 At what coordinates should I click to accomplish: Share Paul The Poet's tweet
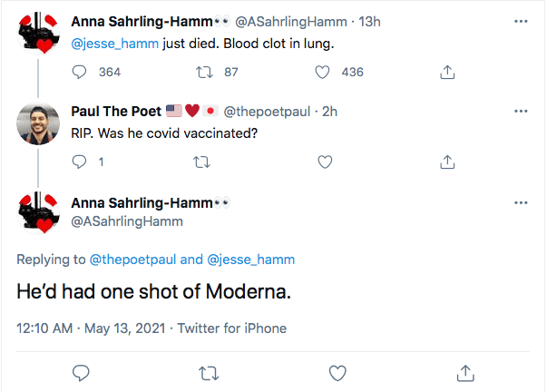click(x=446, y=162)
